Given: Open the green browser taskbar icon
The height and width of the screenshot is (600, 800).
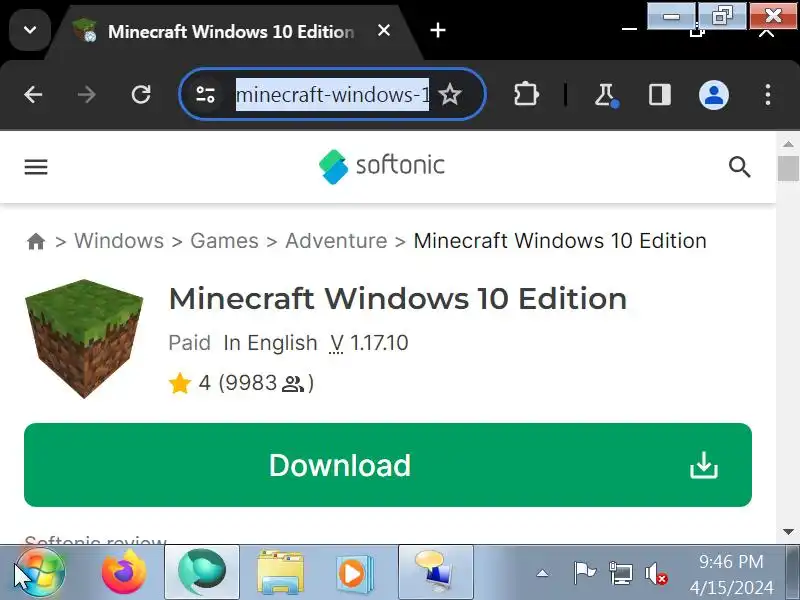Looking at the screenshot, I should pos(202,571).
